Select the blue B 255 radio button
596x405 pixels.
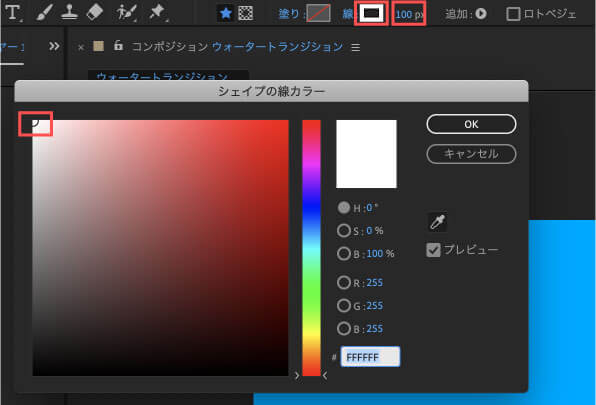pos(344,328)
